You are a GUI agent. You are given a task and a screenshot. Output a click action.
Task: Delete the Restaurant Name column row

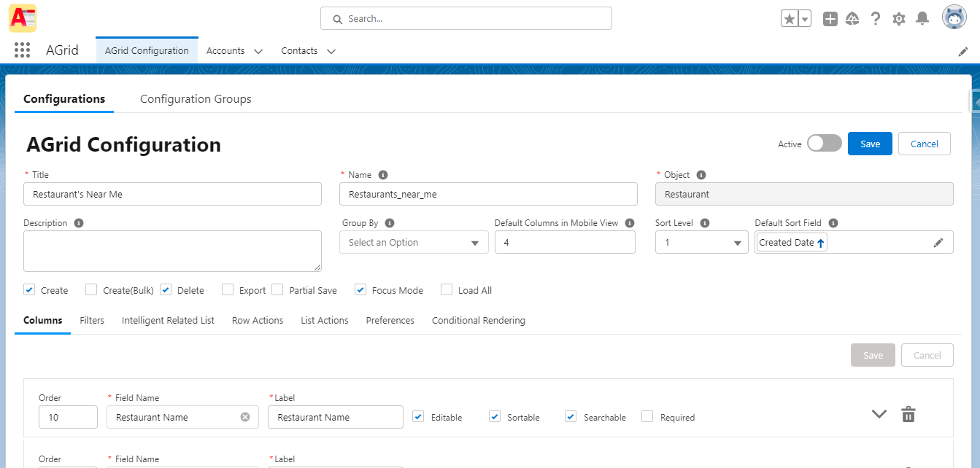coord(908,414)
